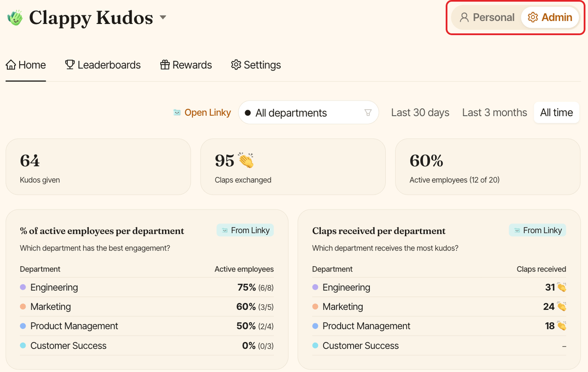Click clap emoji next to 18
This screenshot has height=372, width=588.
point(562,326)
